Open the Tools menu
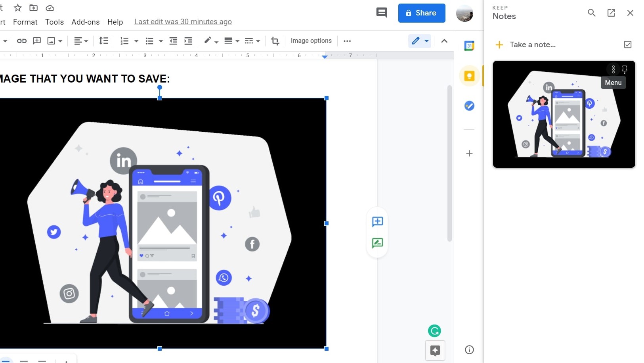The image size is (644, 363). coord(54,22)
